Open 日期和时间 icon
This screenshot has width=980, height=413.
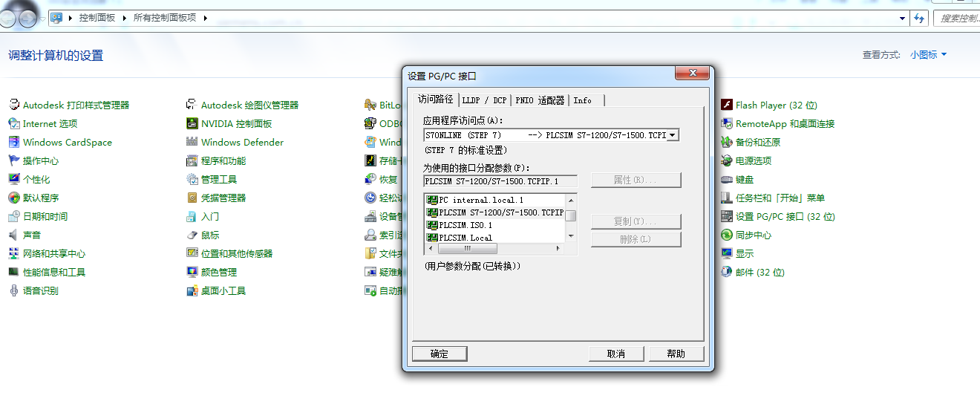click(13, 216)
